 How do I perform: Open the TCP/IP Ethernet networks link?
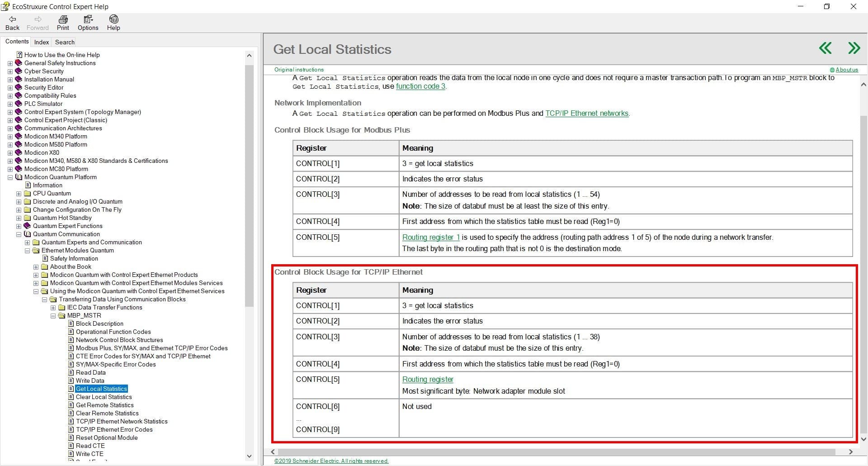(587, 113)
